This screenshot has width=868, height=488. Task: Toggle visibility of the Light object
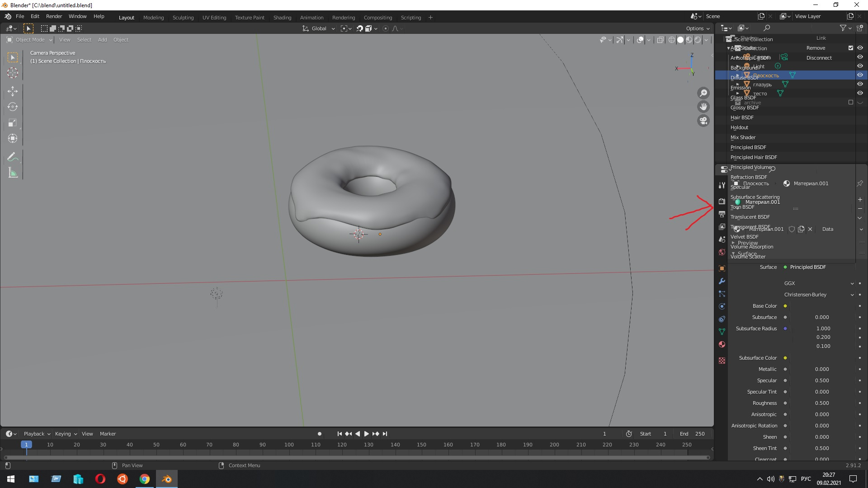tap(860, 66)
